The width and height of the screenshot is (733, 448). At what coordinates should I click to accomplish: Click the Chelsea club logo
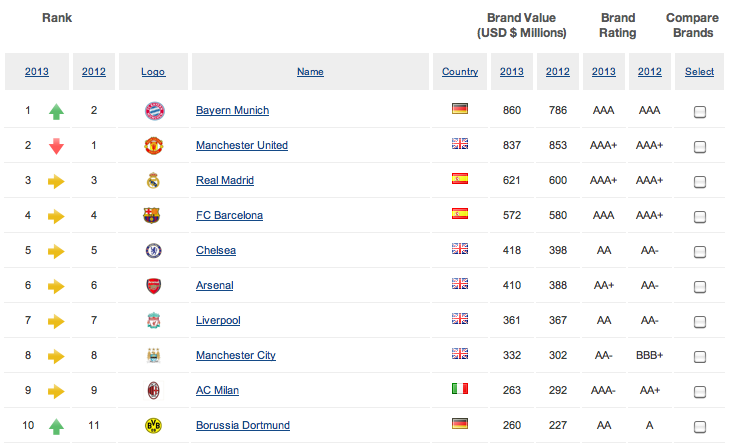153,250
